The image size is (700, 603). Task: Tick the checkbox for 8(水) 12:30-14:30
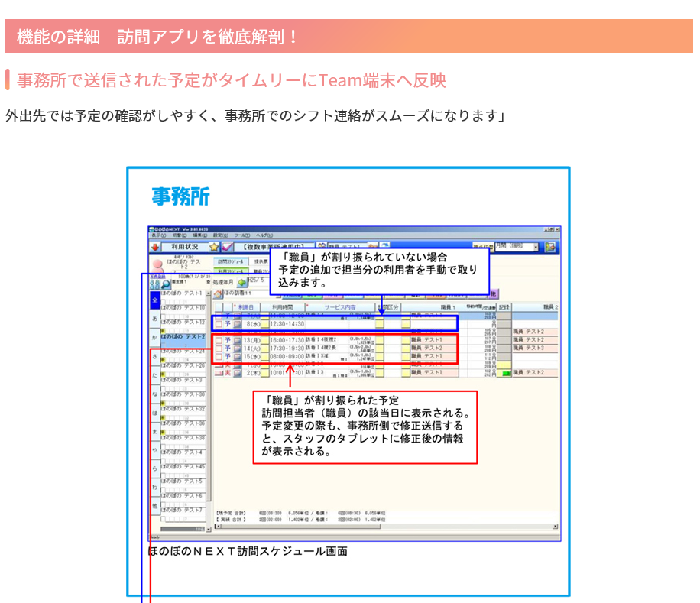tap(219, 324)
